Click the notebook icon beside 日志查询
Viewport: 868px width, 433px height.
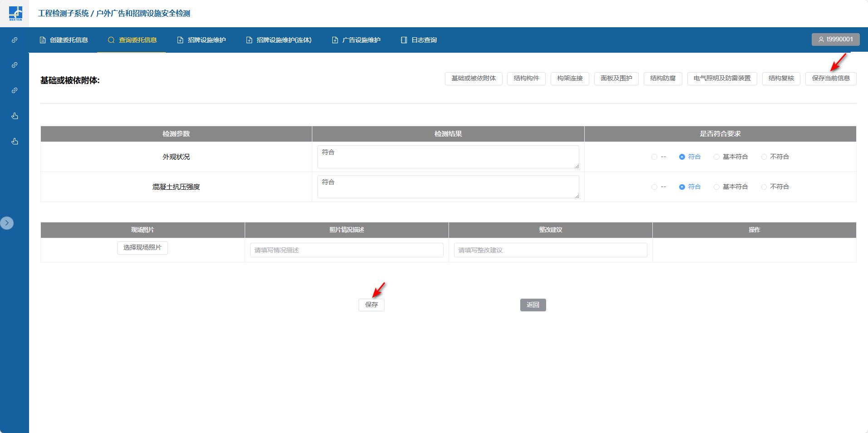click(x=404, y=40)
